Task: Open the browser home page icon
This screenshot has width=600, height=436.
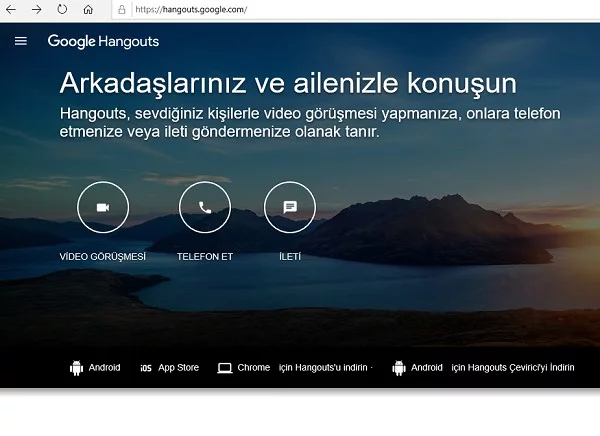Action: [88, 10]
